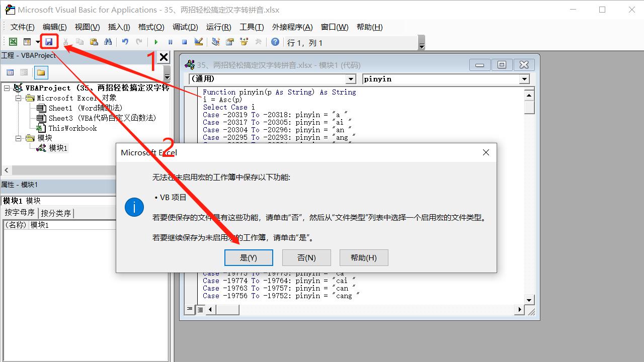
Task: Open the 格式(O) menu
Action: click(151, 27)
